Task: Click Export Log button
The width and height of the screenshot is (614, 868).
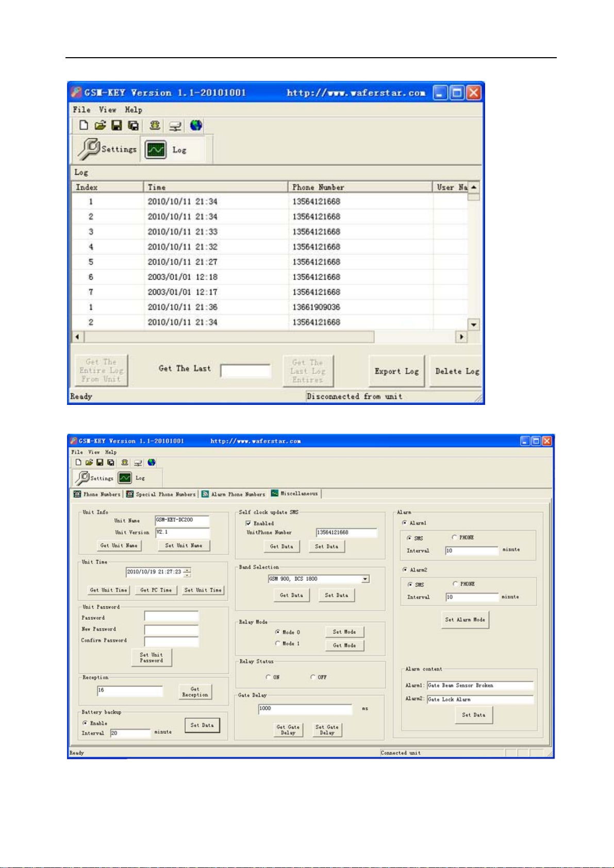Action: (396, 371)
